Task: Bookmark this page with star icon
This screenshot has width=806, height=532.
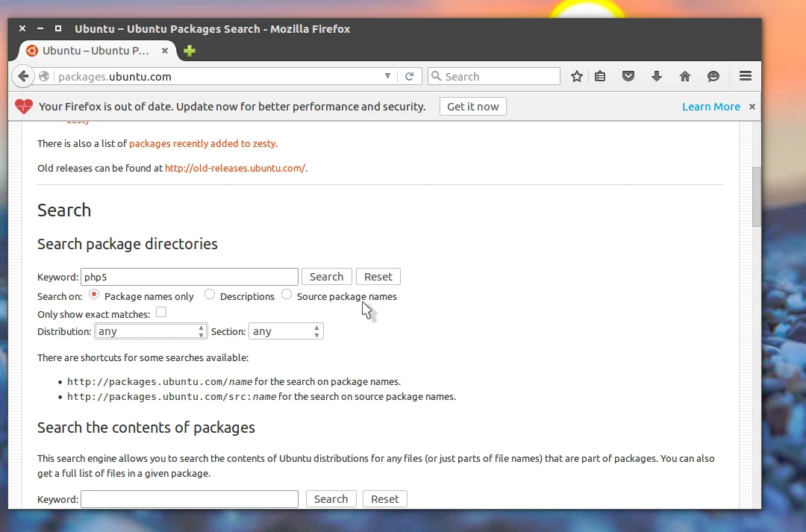Action: (x=577, y=77)
